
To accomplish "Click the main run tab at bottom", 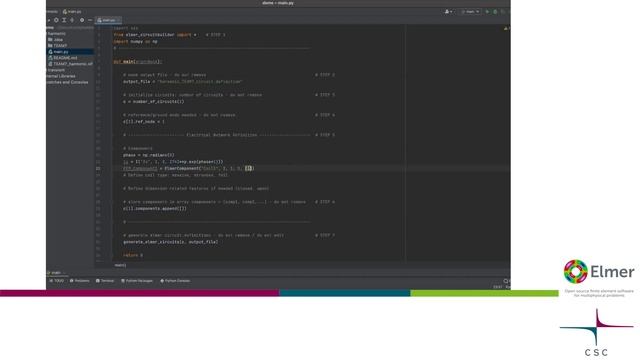I will click(55, 273).
